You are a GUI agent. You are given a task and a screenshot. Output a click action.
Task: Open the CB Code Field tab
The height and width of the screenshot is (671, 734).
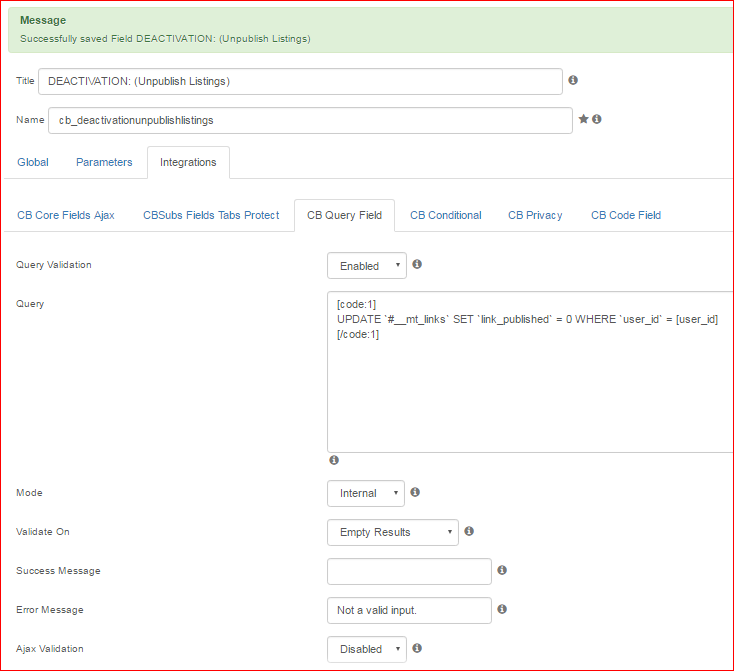pos(626,215)
